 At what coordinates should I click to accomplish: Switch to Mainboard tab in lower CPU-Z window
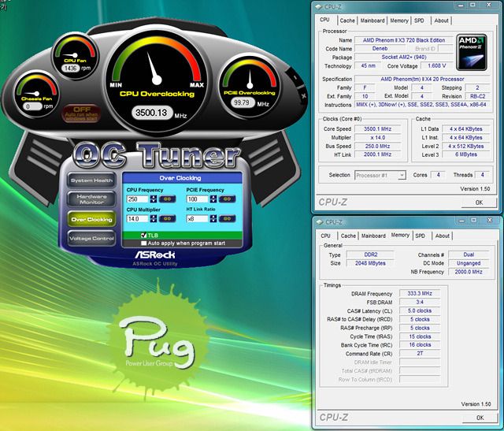click(x=373, y=236)
